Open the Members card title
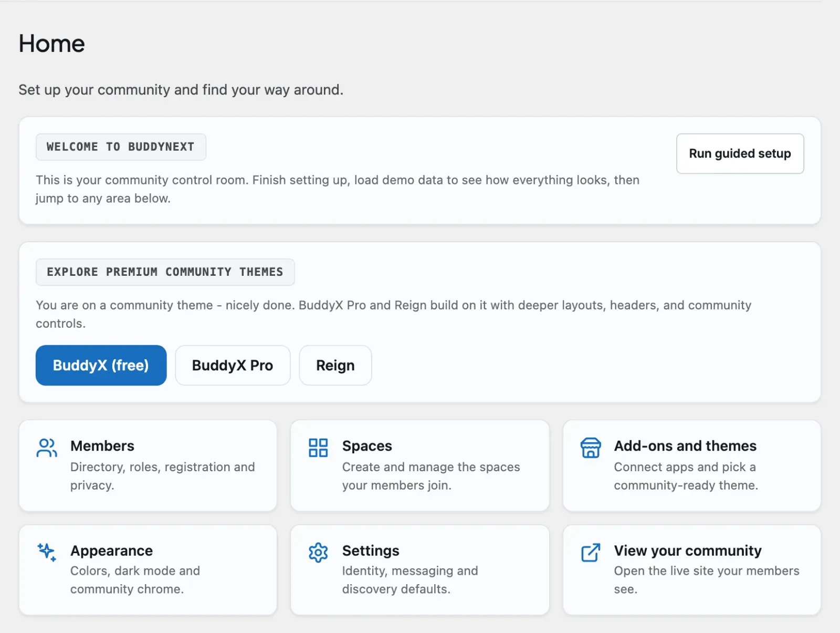 tap(102, 445)
